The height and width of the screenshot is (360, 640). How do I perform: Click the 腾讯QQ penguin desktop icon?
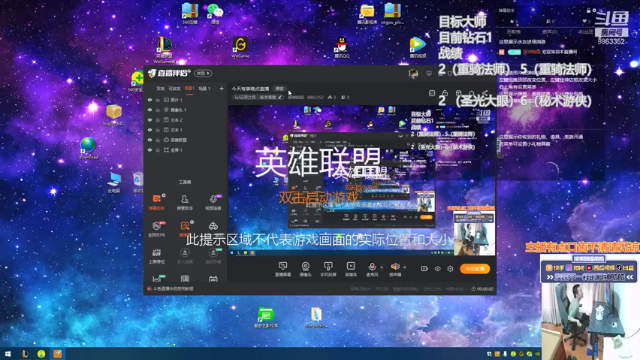point(342,47)
